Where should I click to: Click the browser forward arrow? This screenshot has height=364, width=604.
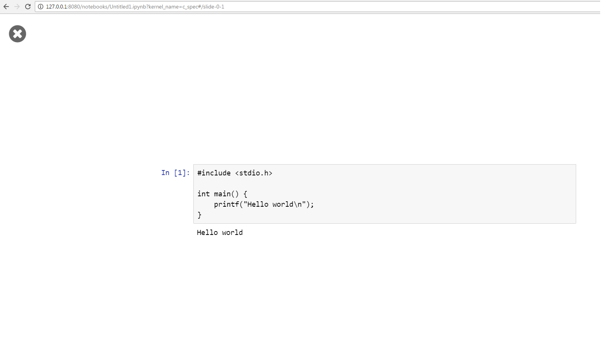17,7
